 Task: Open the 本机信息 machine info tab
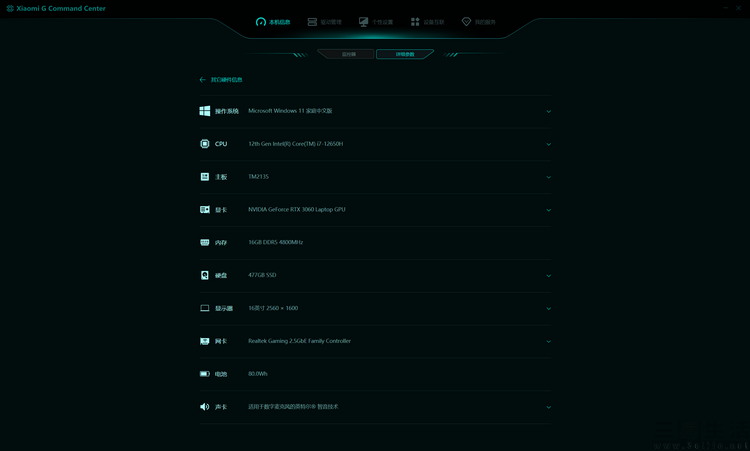pos(273,22)
